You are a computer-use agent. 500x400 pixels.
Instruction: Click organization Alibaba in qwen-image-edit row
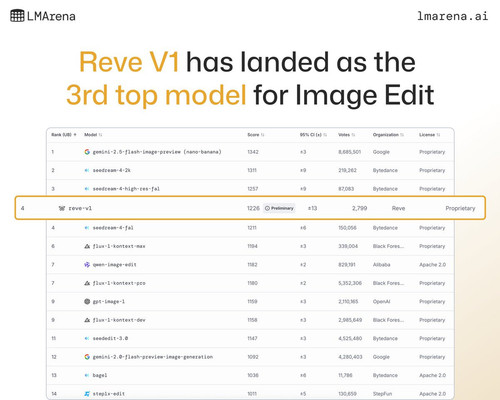click(x=381, y=265)
